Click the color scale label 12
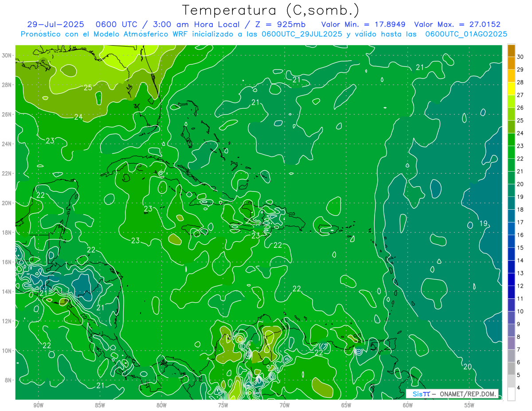Viewport: 532px width, 411px height. [520, 286]
